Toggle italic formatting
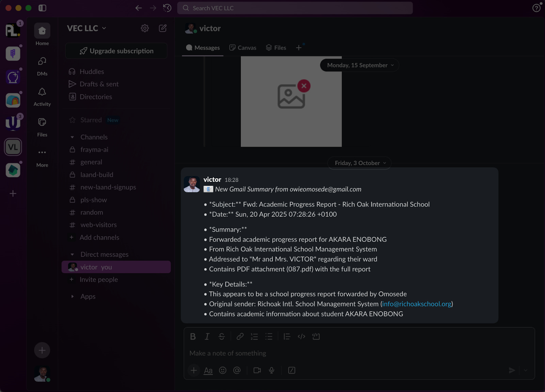Viewport: 545px width, 392px height. click(x=207, y=337)
